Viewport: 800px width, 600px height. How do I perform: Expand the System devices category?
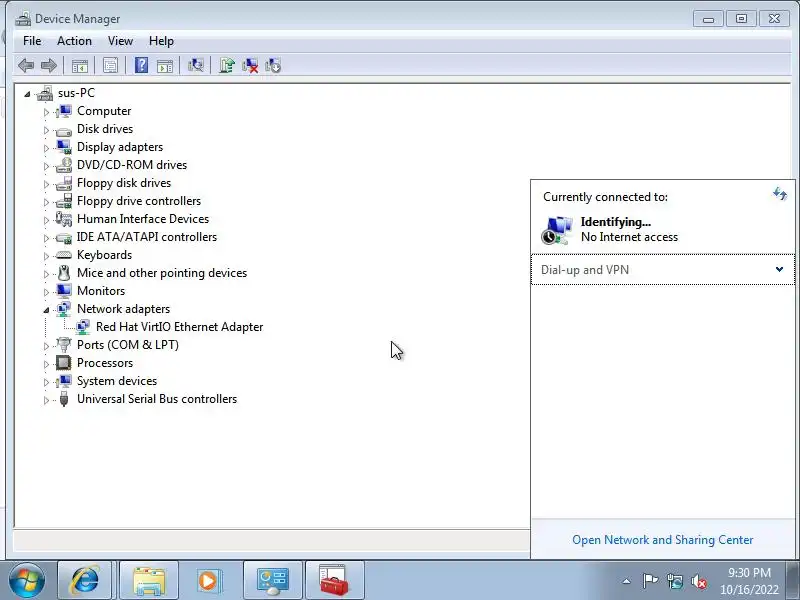(46, 382)
